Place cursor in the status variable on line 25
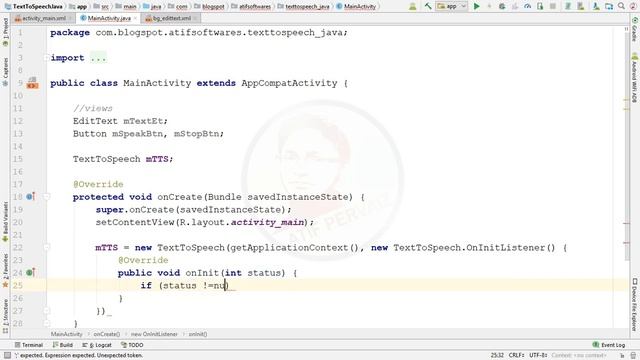This screenshot has width=640, height=360. 180,286
